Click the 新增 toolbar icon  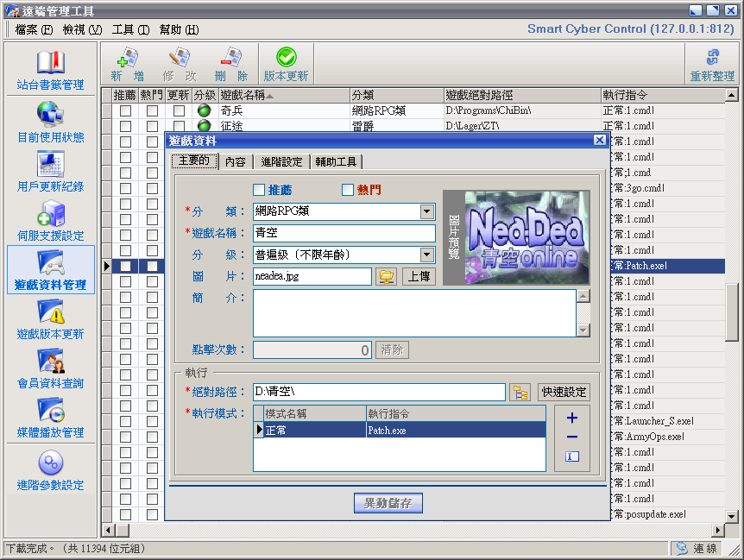click(x=128, y=64)
